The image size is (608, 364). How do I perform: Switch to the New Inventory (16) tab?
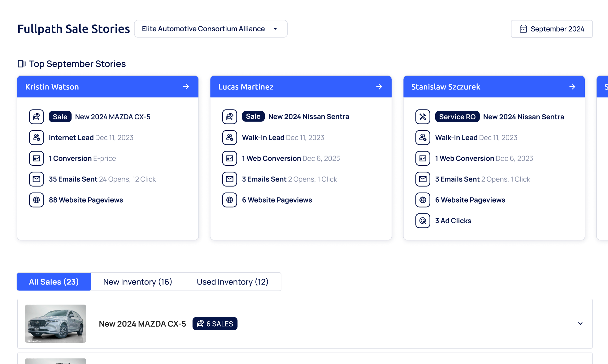pos(137,282)
